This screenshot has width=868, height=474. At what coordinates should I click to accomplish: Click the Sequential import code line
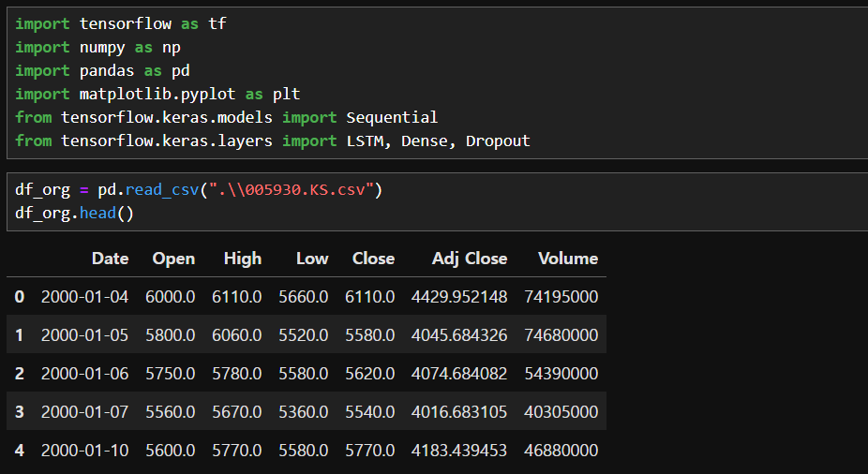(227, 117)
